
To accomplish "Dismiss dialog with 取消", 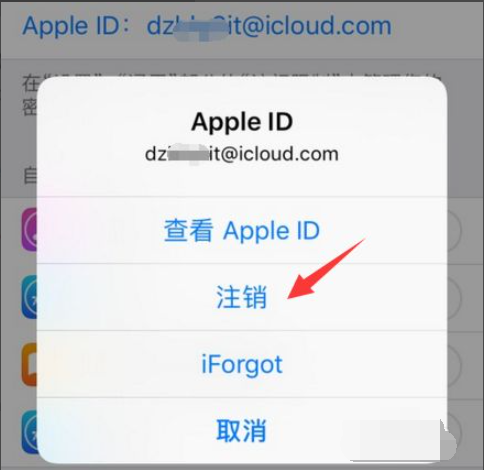I will pyautogui.click(x=242, y=430).
